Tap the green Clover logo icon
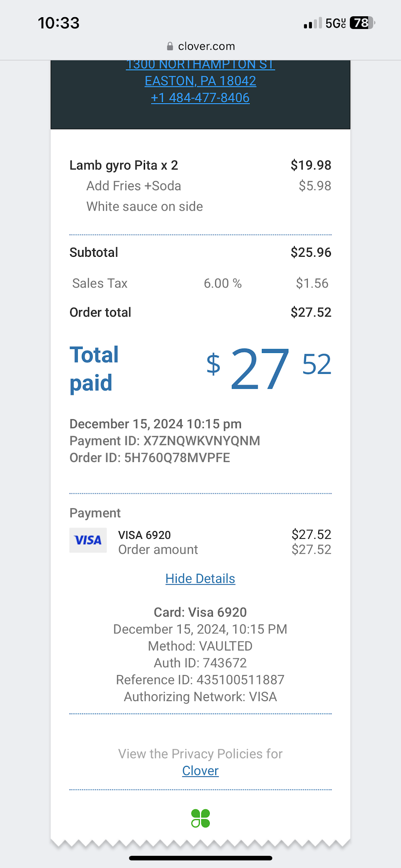Viewport: 401px width, 868px height. pyautogui.click(x=200, y=818)
